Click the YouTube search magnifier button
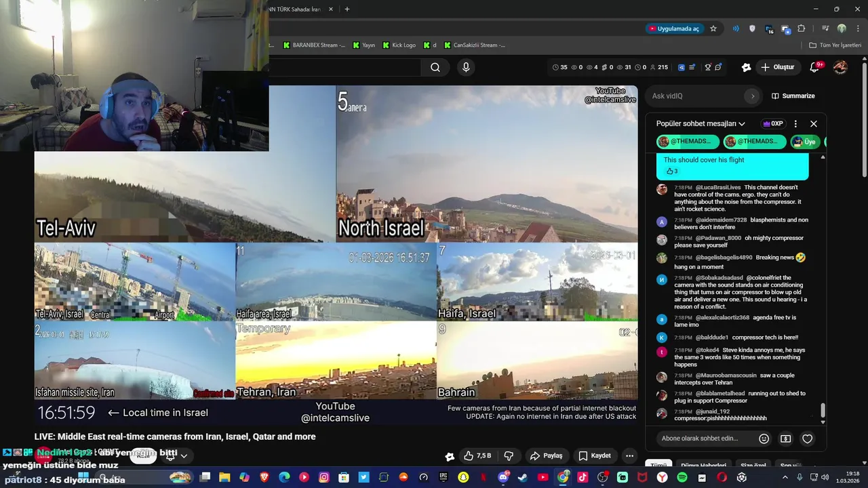This screenshot has width=868, height=488. click(x=435, y=67)
